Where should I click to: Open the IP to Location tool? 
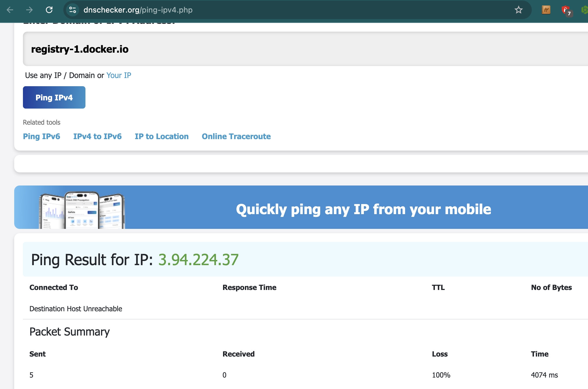162,136
